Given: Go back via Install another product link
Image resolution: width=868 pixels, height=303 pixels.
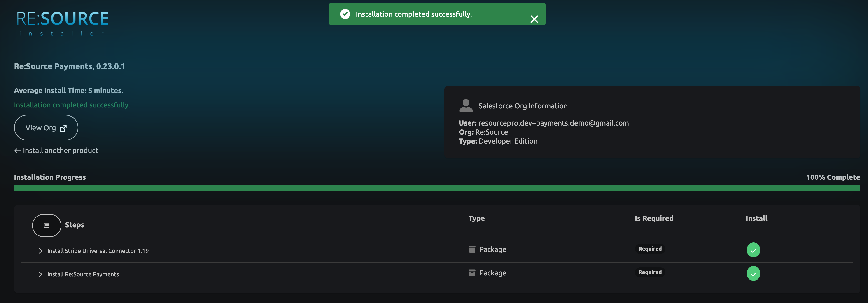Looking at the screenshot, I should tap(56, 151).
